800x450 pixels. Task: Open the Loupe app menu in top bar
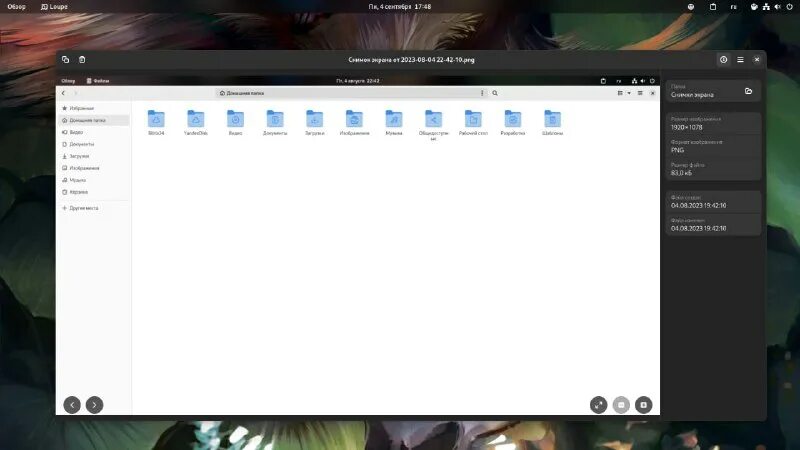coord(54,7)
